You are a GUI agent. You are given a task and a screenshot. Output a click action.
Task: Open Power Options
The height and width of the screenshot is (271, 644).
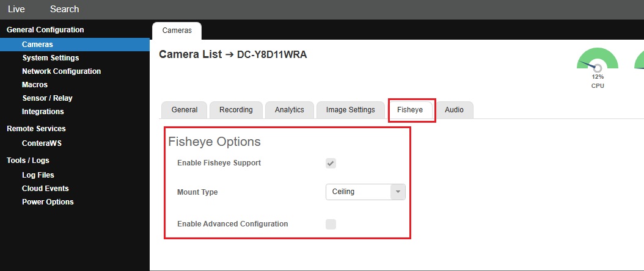pyautogui.click(x=48, y=201)
